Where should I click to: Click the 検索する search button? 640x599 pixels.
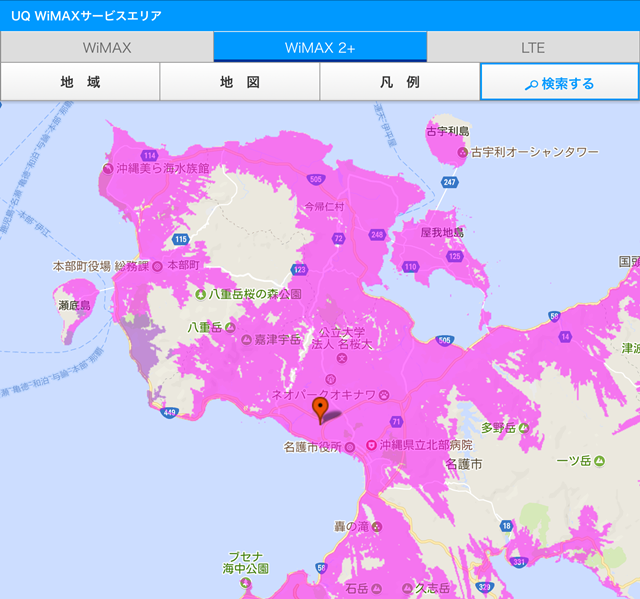[x=560, y=82]
